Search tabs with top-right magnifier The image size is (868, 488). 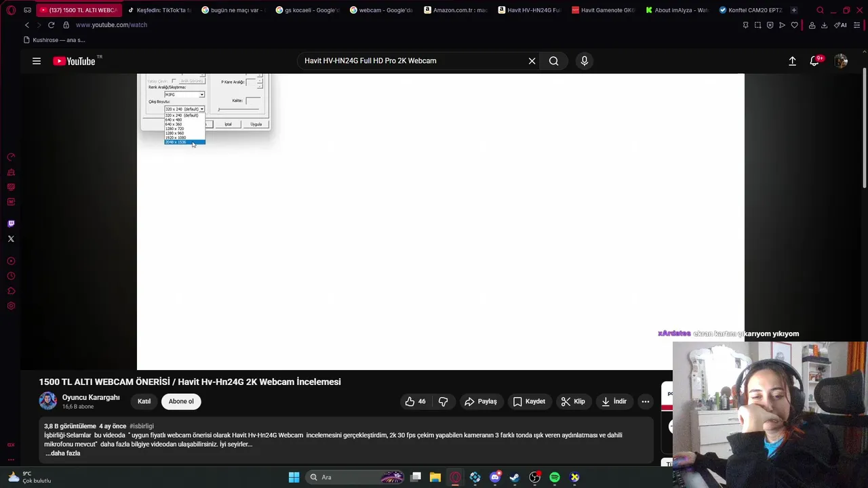coord(821,10)
